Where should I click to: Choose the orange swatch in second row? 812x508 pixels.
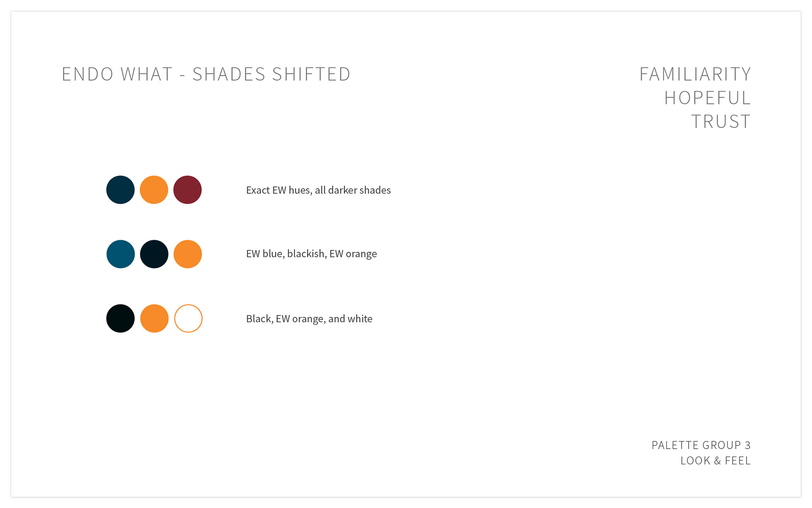[x=188, y=254]
